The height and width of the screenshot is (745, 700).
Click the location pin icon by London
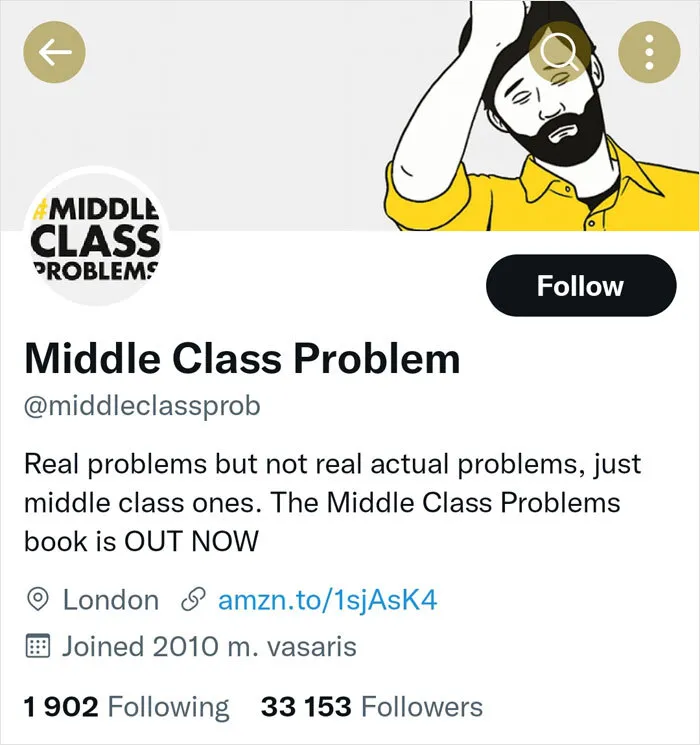coord(38,599)
